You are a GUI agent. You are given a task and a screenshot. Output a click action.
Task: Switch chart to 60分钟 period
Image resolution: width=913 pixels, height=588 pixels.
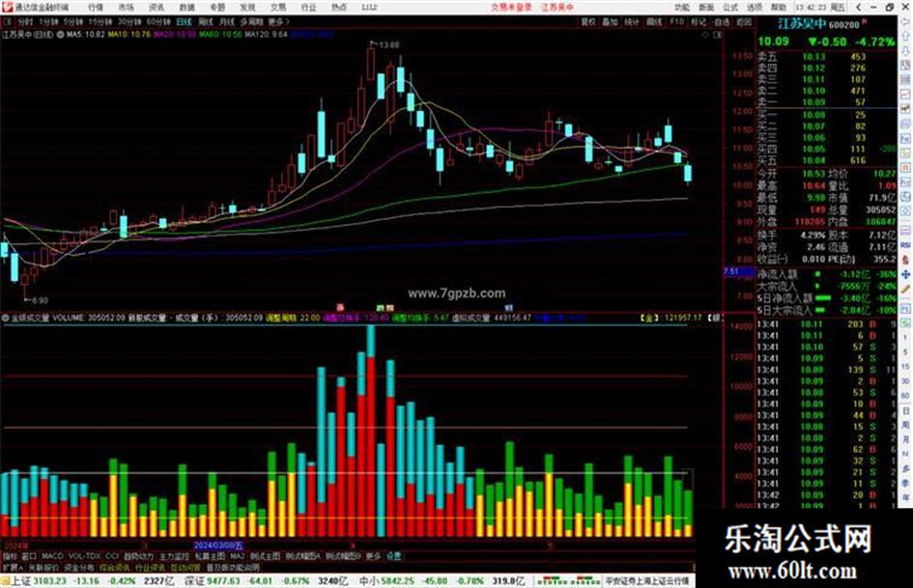coord(158,21)
